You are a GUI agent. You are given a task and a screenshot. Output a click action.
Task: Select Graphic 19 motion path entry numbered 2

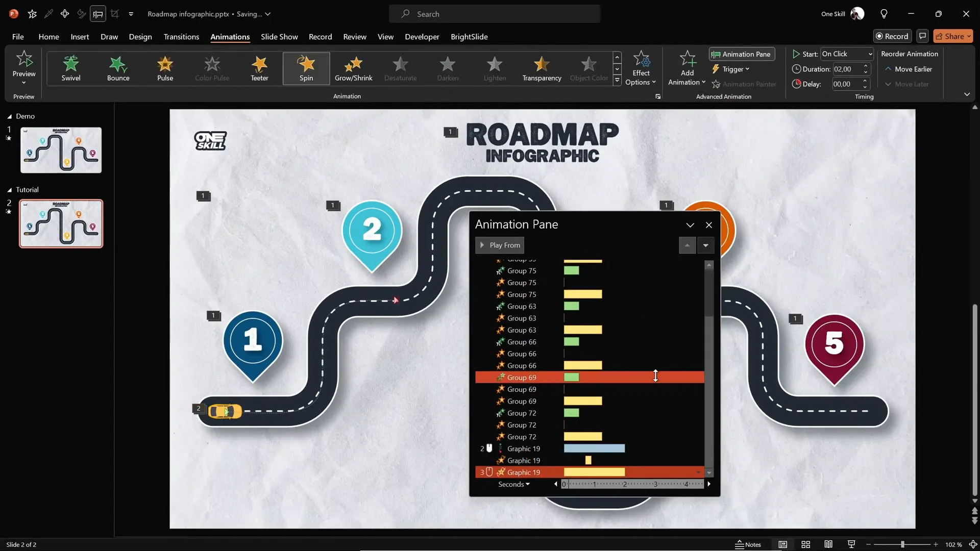pyautogui.click(x=590, y=448)
